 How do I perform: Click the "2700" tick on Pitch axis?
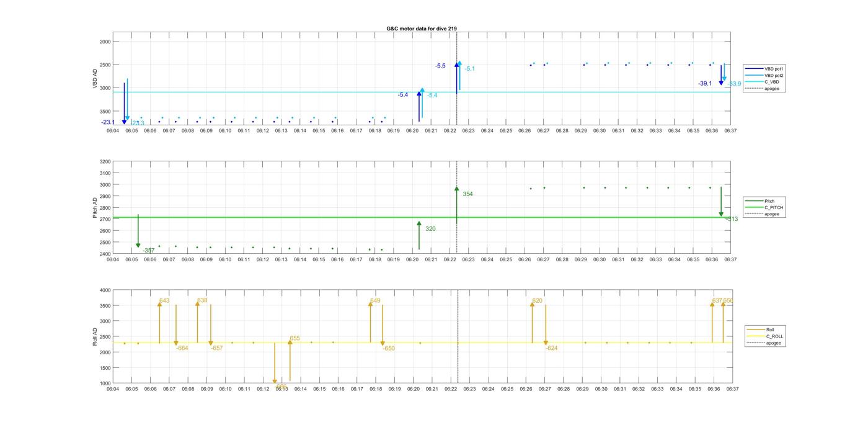tap(105, 220)
